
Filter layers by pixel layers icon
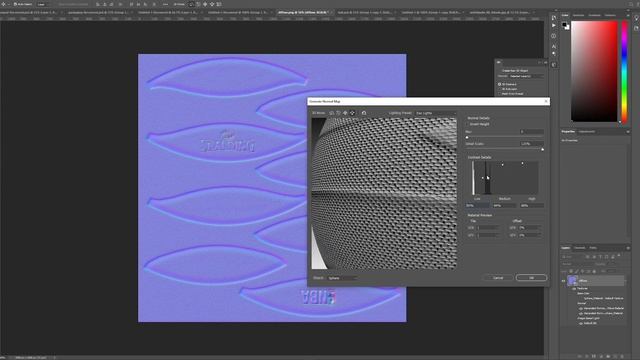point(587,257)
